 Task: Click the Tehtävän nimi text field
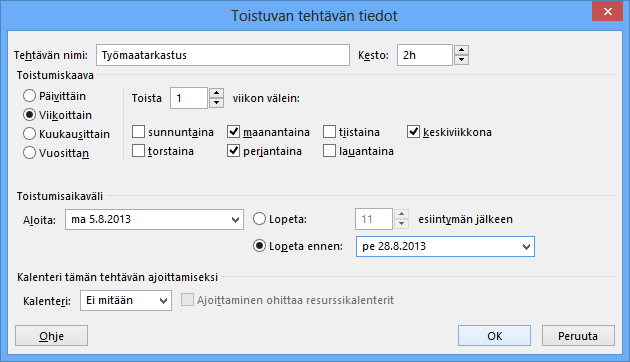tap(223, 55)
